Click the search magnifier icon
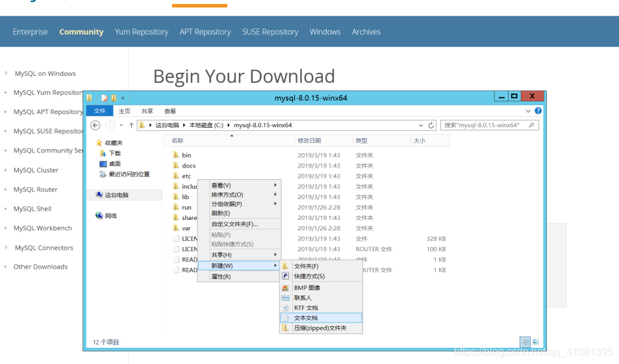Screen dimensions: 619x364 tap(532, 125)
